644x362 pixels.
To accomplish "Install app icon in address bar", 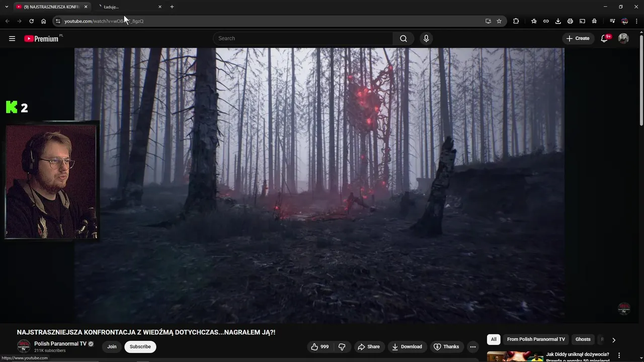I will pos(488,21).
